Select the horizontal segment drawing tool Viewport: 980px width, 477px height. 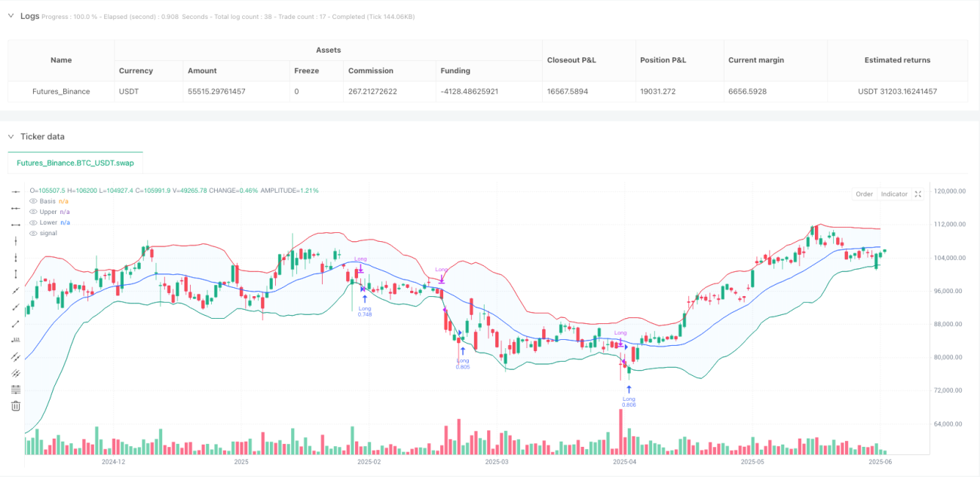coord(16,209)
